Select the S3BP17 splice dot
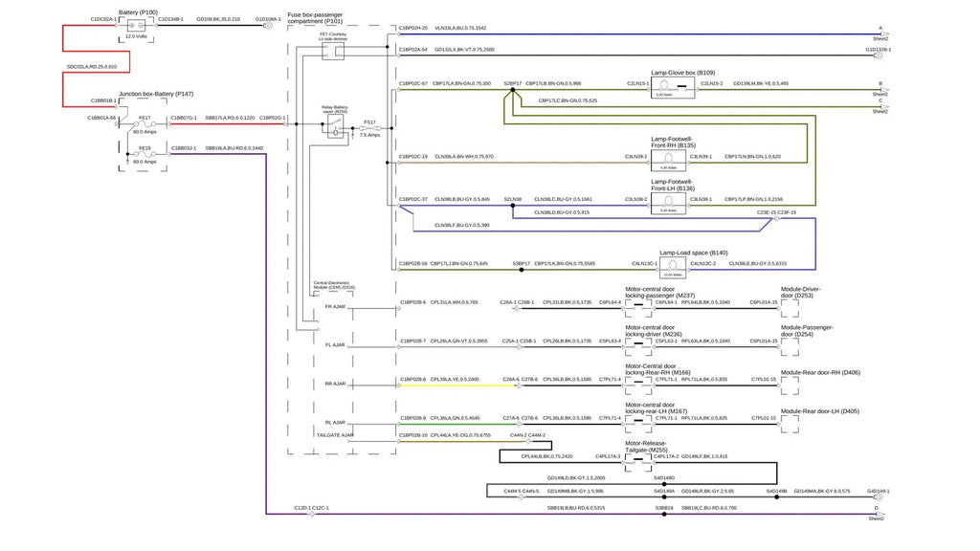The height and width of the screenshot is (551, 980). [x=522, y=270]
